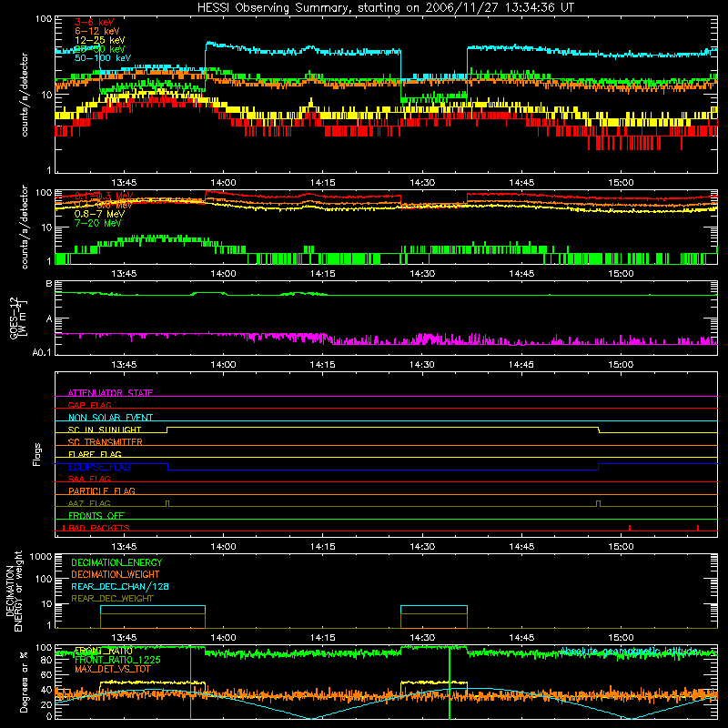Image resolution: width=728 pixels, height=728 pixels.
Task: Click the vertical Flags axis title
Action: click(37, 454)
